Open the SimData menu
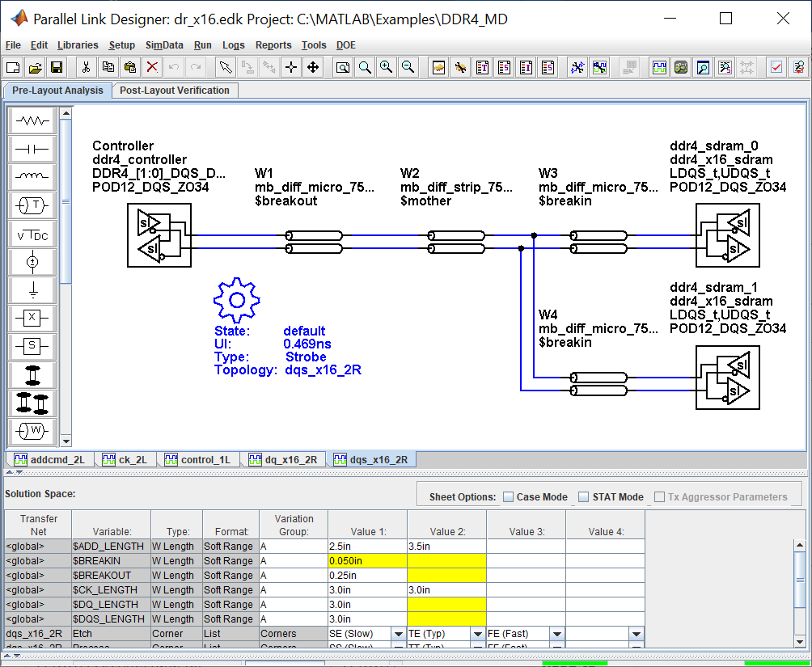Screen dimensions: 812x667 164,45
